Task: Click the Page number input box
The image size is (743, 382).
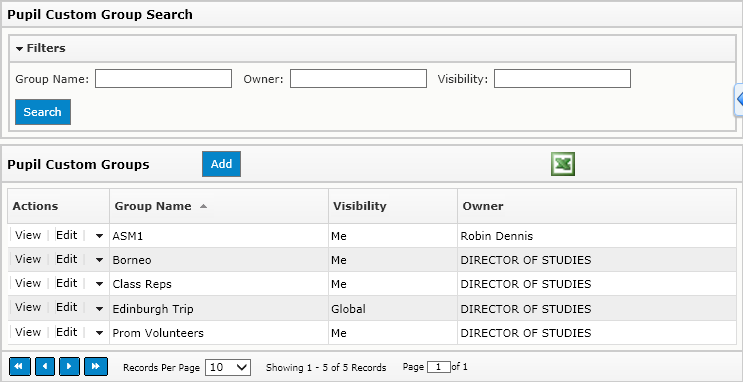Action: 438,367
